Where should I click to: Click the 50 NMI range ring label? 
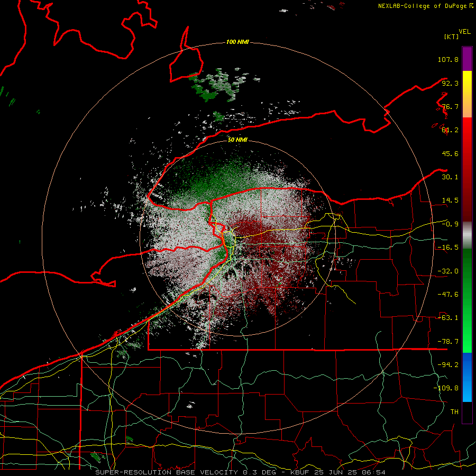click(x=237, y=140)
